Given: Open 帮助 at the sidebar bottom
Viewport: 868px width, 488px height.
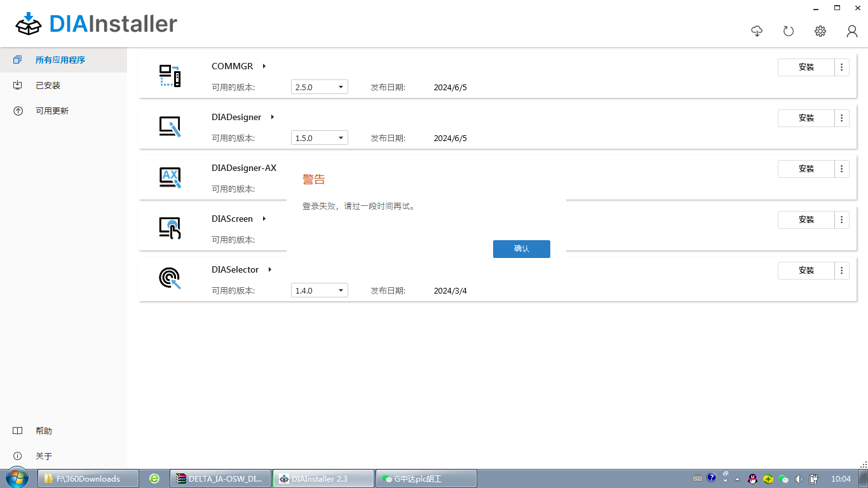Looking at the screenshot, I should (43, 431).
